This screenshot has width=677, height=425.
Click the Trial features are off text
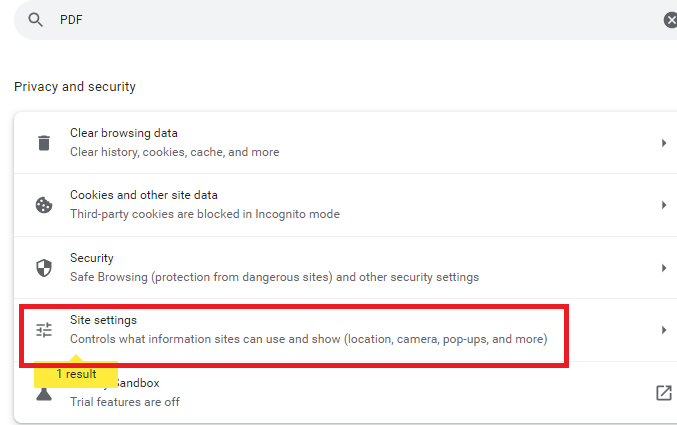pos(125,402)
